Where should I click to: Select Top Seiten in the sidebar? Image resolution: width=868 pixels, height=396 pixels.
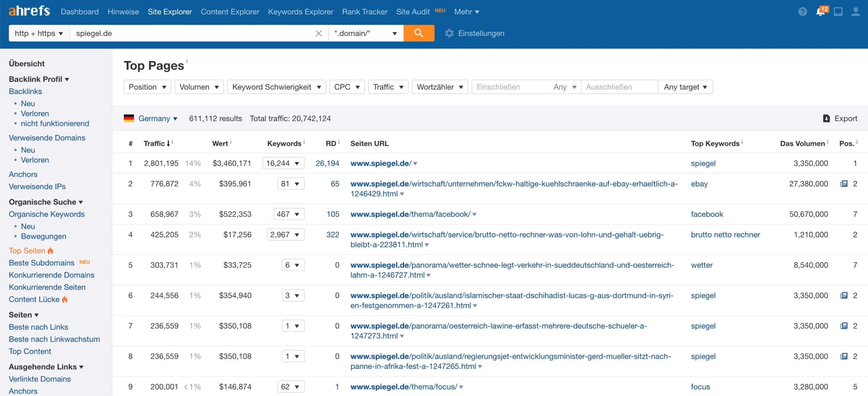tap(27, 250)
